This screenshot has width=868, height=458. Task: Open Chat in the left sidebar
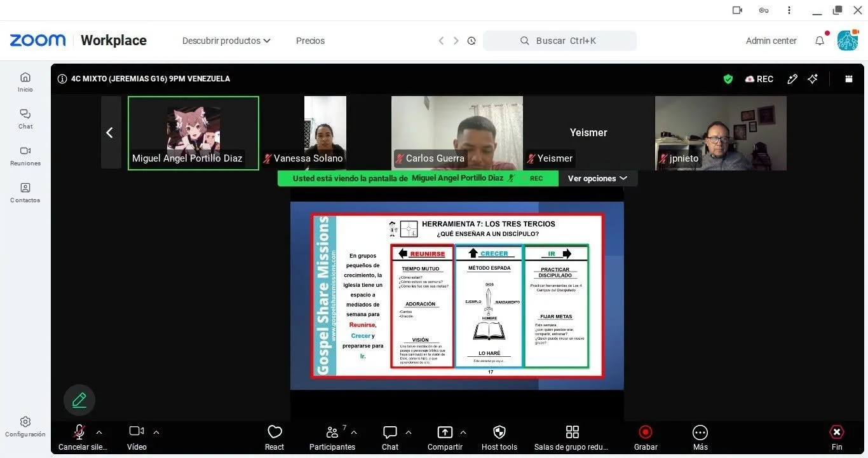pos(25,119)
